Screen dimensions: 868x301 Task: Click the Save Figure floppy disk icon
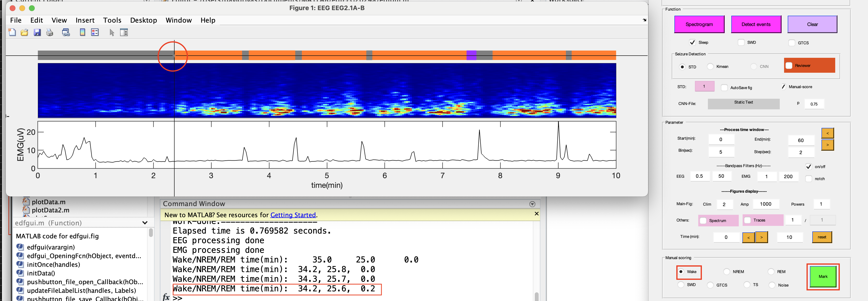pos(37,32)
